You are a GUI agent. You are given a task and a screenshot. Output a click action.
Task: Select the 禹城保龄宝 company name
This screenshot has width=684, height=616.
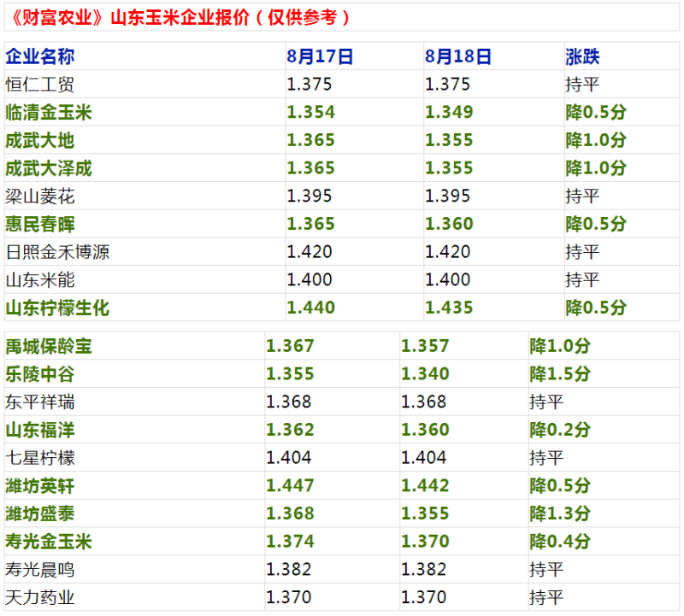click(x=49, y=346)
